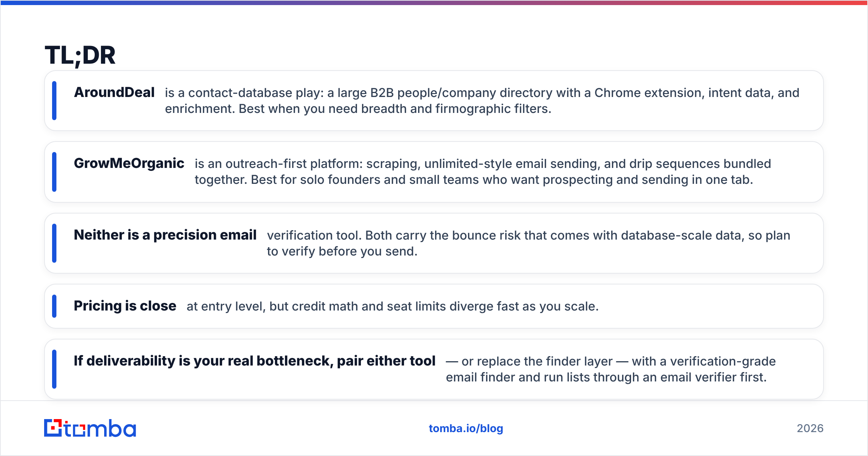Click the credit math and seat limits text
The width and height of the screenshot is (868, 456).
(x=393, y=307)
